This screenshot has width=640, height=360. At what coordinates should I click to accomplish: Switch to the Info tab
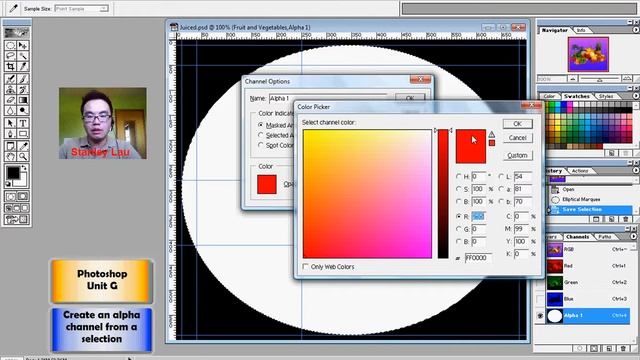pos(581,30)
